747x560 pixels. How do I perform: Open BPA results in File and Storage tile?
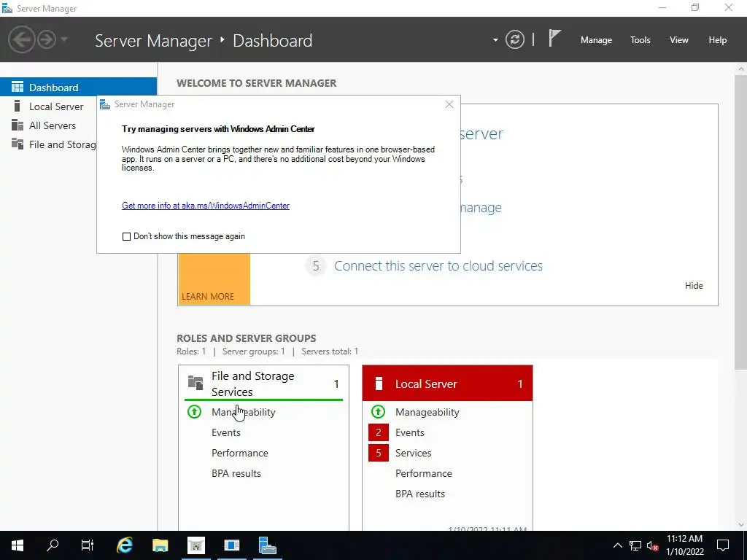point(236,473)
